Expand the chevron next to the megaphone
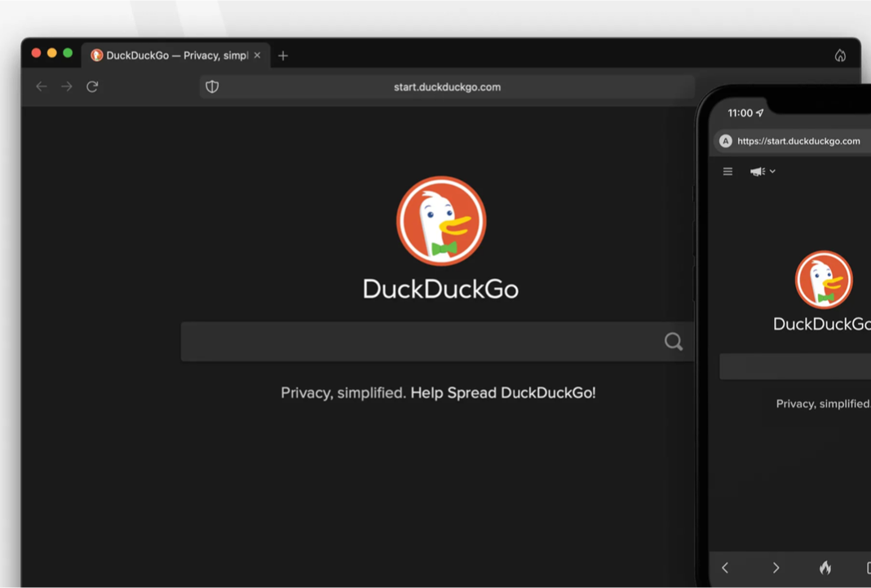Image resolution: width=871 pixels, height=588 pixels. [x=772, y=171]
